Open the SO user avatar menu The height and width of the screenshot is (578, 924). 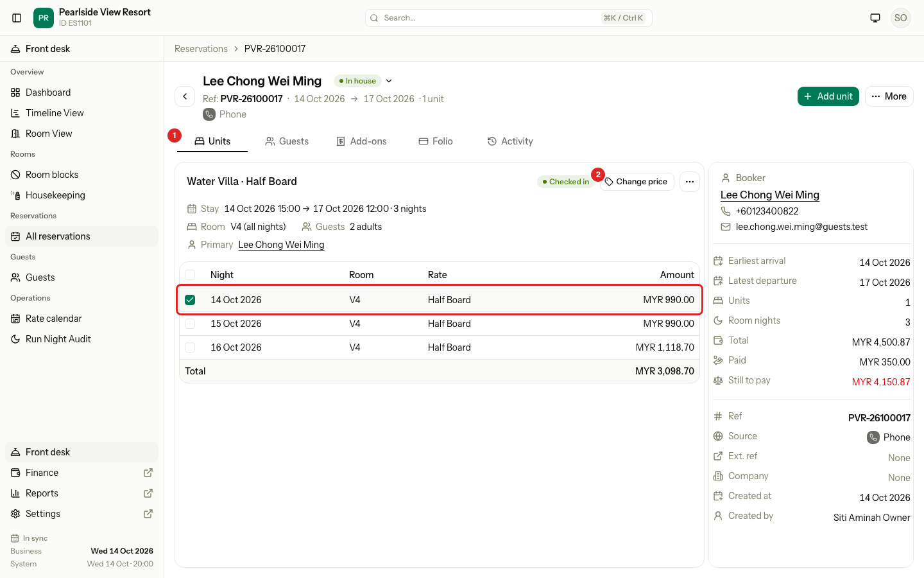(901, 18)
